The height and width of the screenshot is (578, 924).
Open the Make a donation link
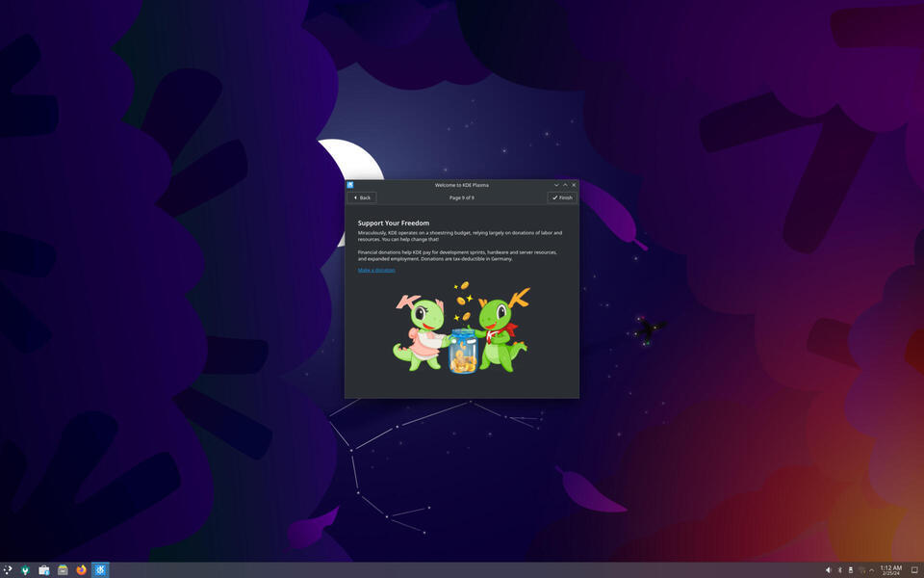coord(376,270)
